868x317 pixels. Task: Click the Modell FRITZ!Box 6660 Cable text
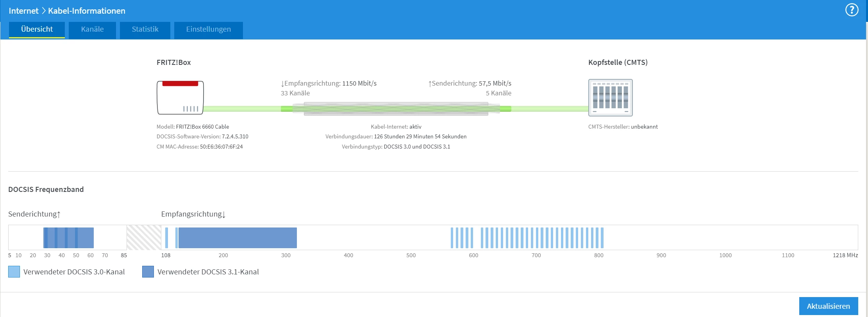pyautogui.click(x=193, y=127)
